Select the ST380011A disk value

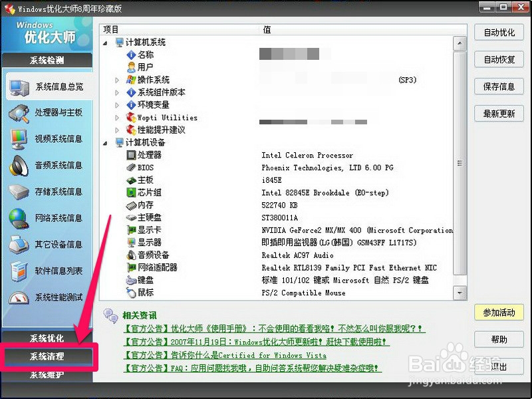[x=279, y=218]
